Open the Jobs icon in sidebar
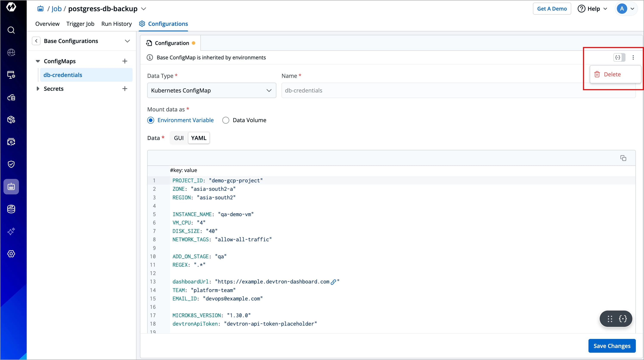The height and width of the screenshot is (360, 644). pyautogui.click(x=11, y=187)
